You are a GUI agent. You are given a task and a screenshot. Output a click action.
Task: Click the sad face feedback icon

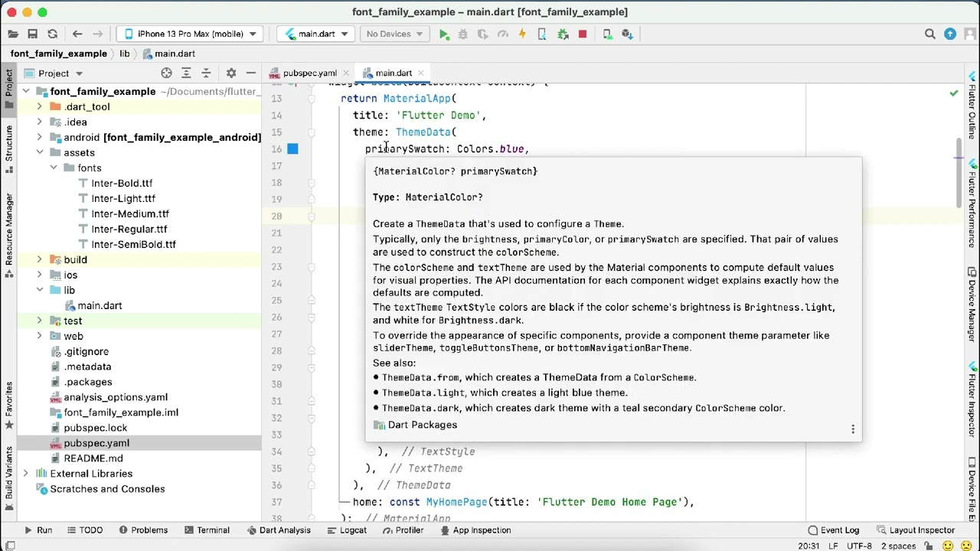pyautogui.click(x=967, y=546)
